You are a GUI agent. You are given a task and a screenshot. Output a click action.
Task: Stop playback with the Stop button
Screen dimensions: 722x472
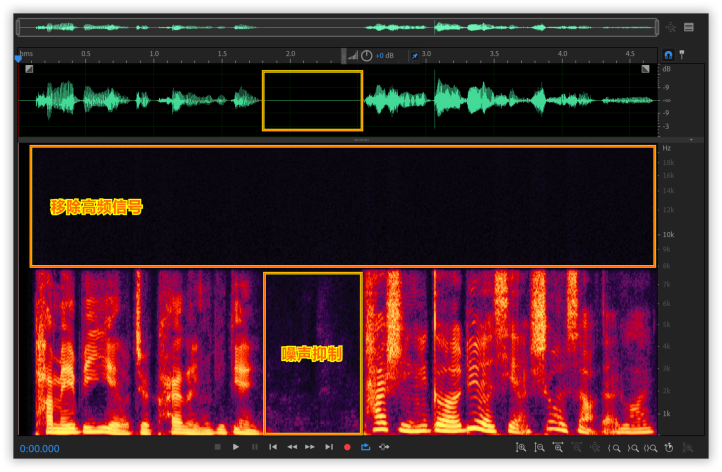pyautogui.click(x=218, y=447)
